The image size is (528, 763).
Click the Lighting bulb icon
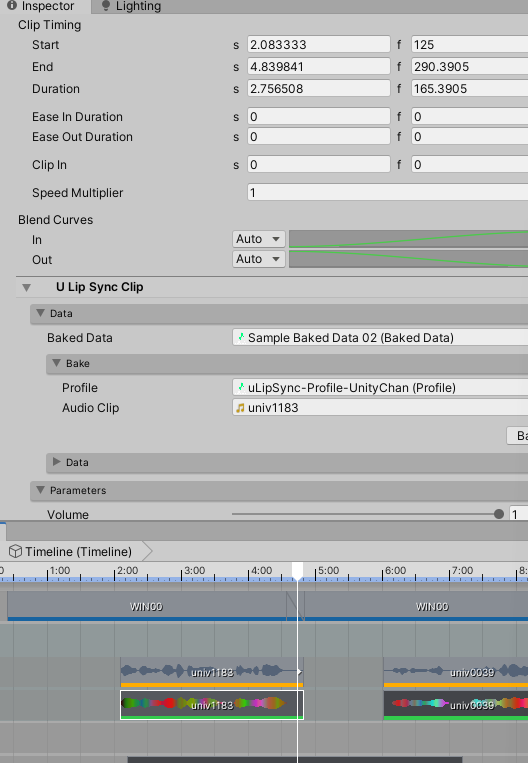[105, 6]
